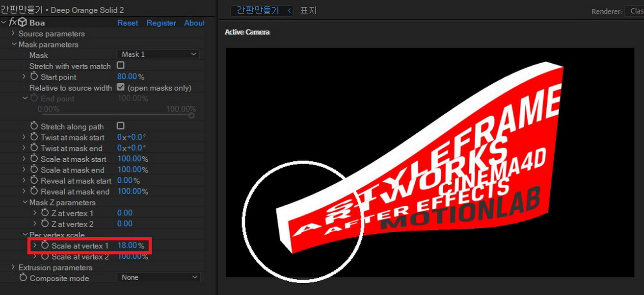
Task: Click Scale at vertex 2 value 100.00%
Action: (133, 256)
